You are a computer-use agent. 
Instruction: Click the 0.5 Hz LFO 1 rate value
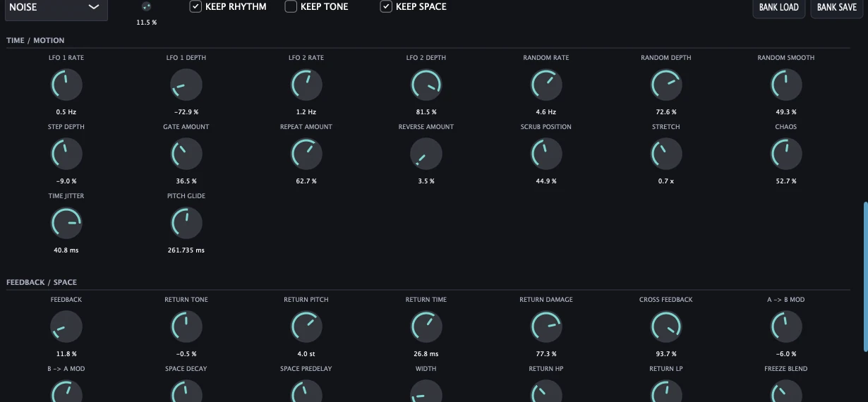[66, 112]
